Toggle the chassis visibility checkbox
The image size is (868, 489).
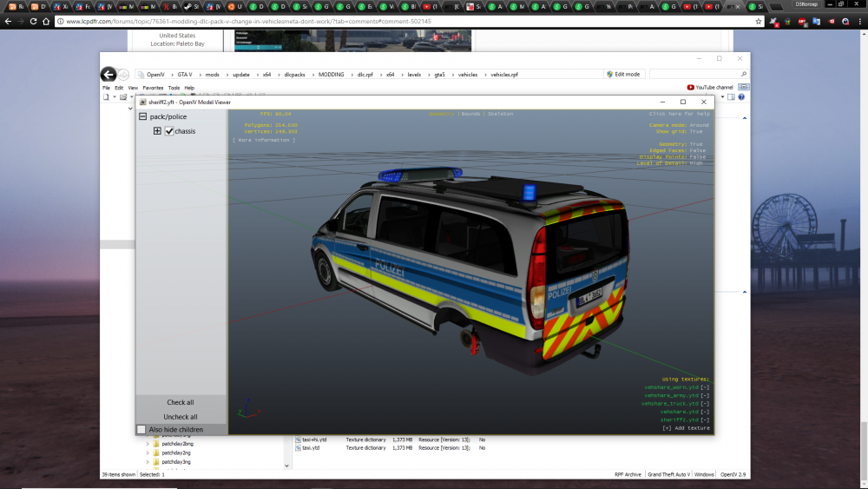tap(169, 131)
